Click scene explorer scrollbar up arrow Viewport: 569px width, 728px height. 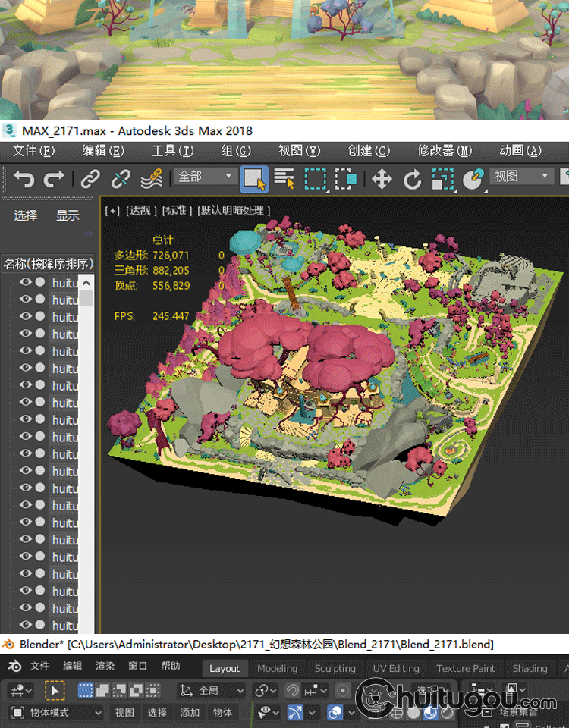pyautogui.click(x=86, y=283)
